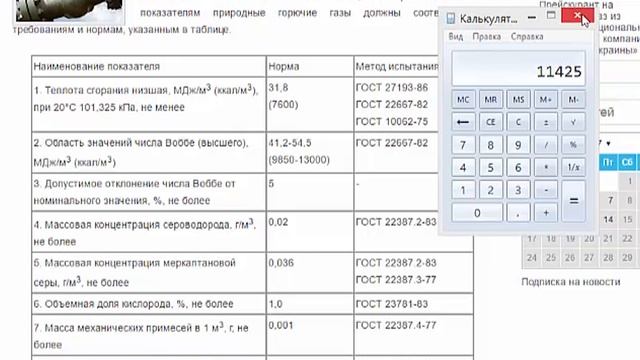Viewport: 640px width, 360px height.
Task: Click the division / key
Action: (x=546, y=145)
